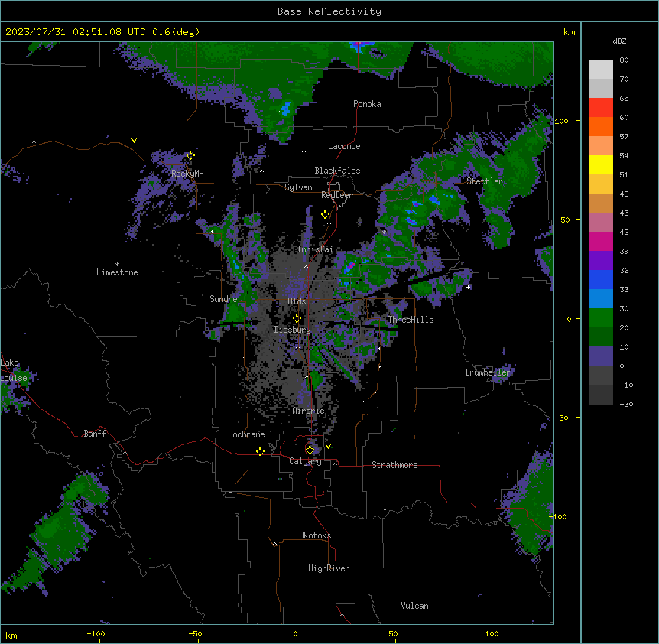
Task: Select the blue swatch between 36 and 33
Action: point(601,279)
